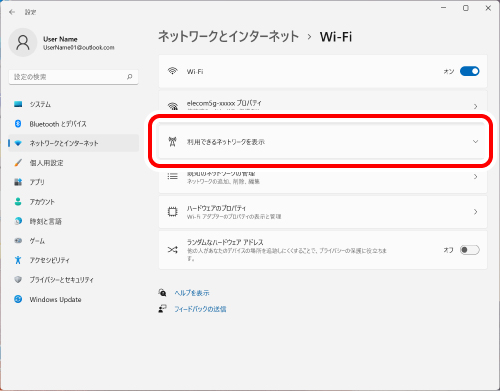This screenshot has width=500, height=391.
Task: Open elecom5g-xxxxx プロパティ via its arrow
Action: [476, 106]
